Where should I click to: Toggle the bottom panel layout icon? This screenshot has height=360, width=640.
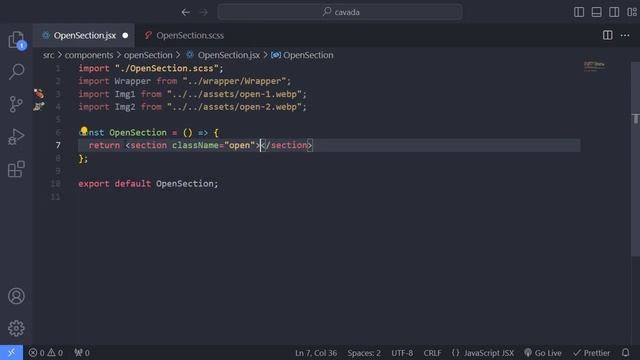pos(596,12)
